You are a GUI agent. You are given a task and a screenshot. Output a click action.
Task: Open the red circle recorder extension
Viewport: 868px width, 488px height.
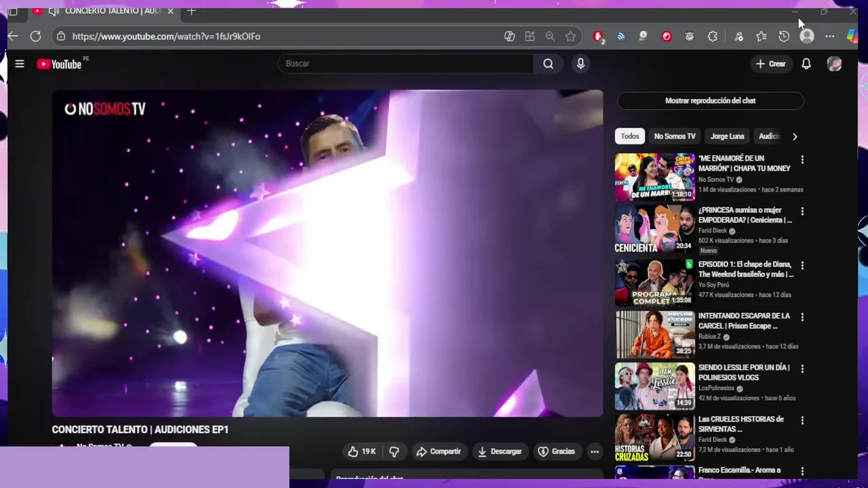pyautogui.click(x=667, y=37)
